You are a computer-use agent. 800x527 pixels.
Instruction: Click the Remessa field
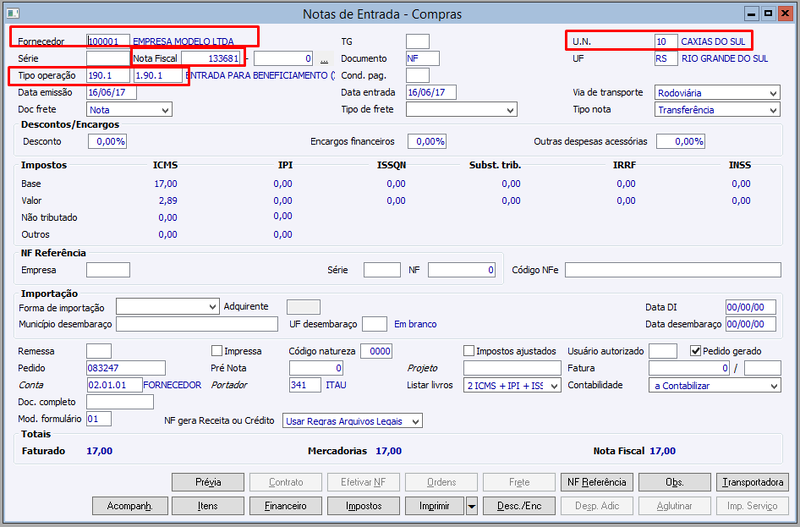[99, 351]
